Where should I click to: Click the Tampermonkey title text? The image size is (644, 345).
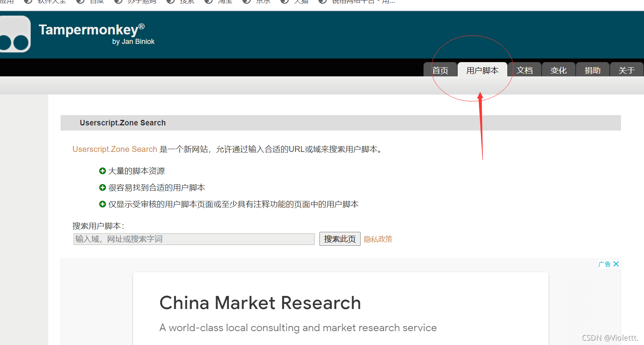[x=91, y=30]
